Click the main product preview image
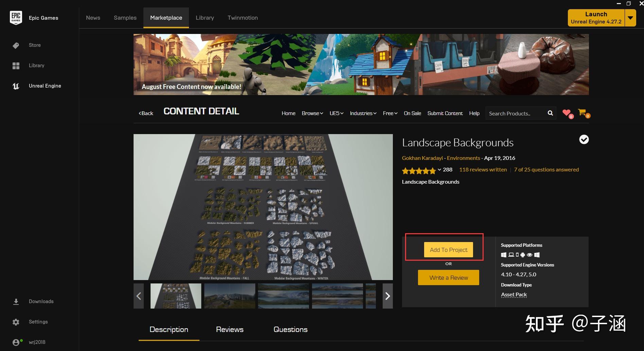The image size is (644, 351). (263, 207)
